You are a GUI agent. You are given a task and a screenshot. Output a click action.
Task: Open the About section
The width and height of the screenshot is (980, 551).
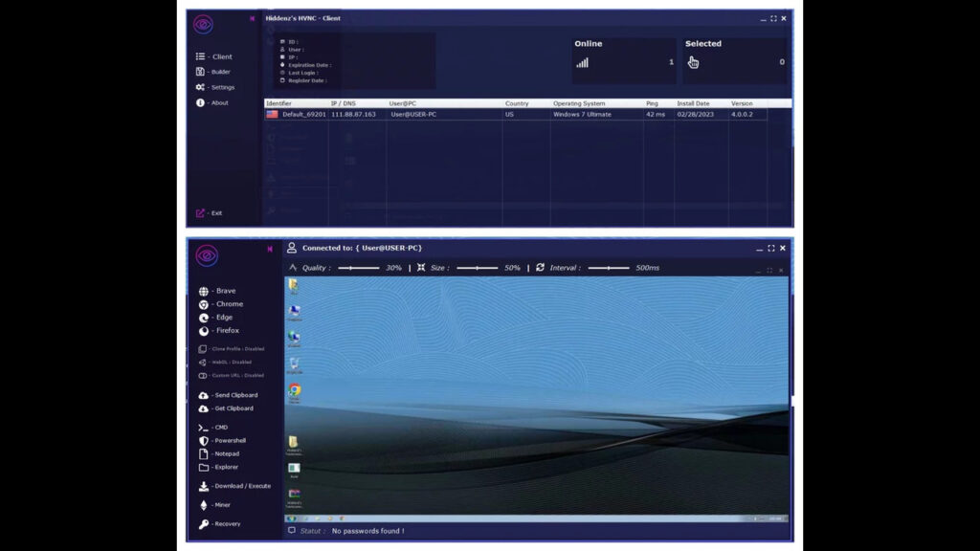pos(212,103)
